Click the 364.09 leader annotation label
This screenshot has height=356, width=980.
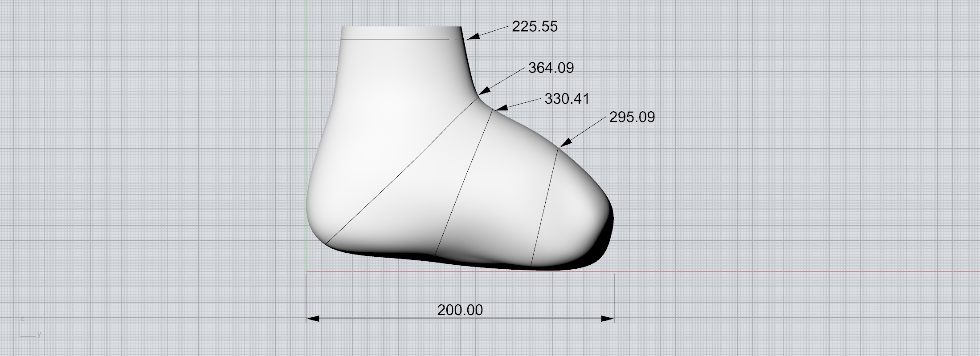[x=551, y=68]
